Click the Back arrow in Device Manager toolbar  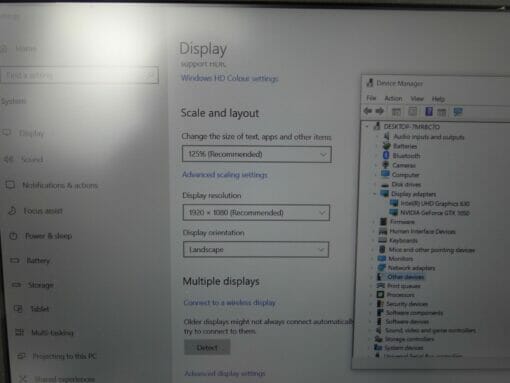coord(368,111)
